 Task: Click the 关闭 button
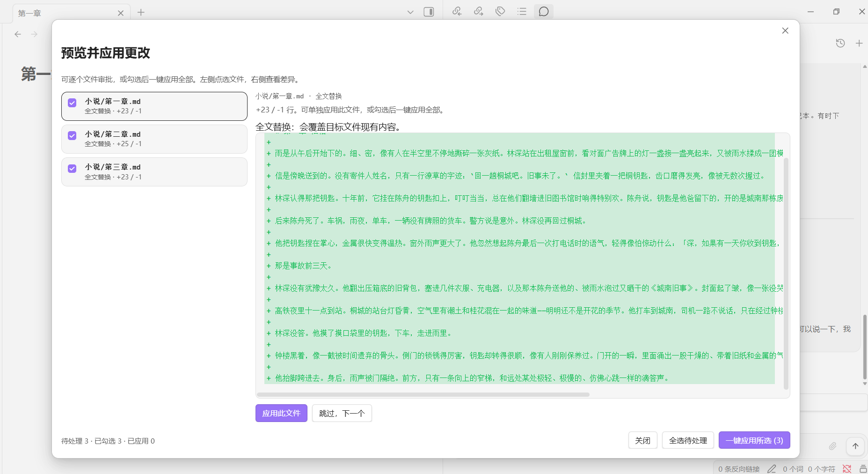click(642, 440)
